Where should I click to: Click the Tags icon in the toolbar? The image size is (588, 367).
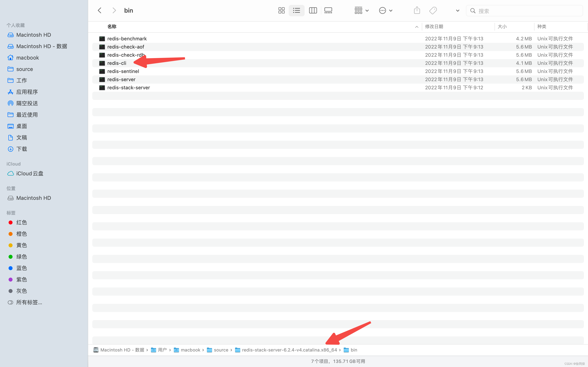433,10
